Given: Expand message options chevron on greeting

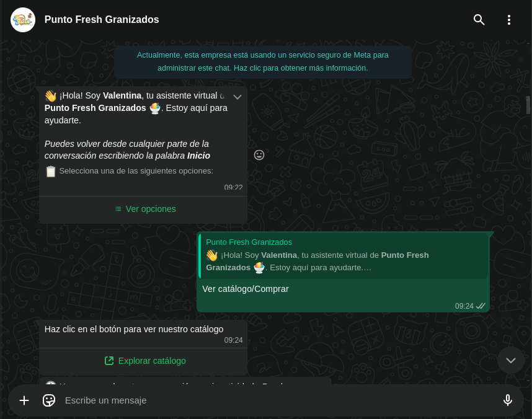Looking at the screenshot, I should pyautogui.click(x=237, y=97).
